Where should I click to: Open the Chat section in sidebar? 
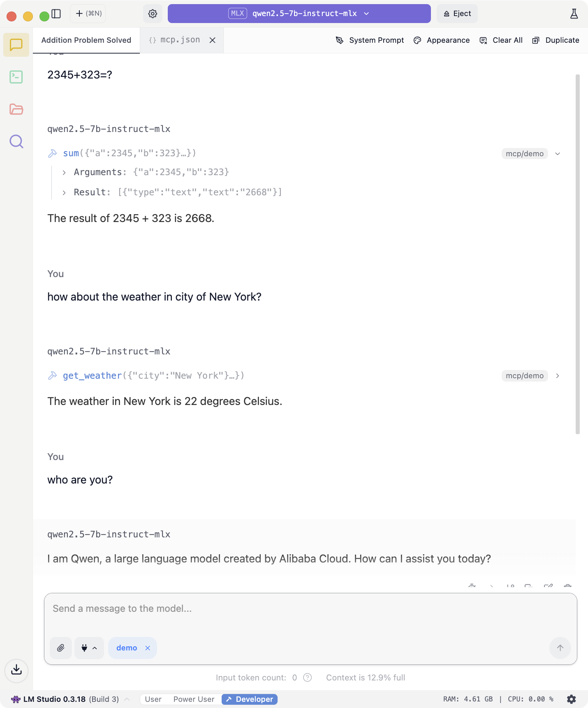(16, 45)
